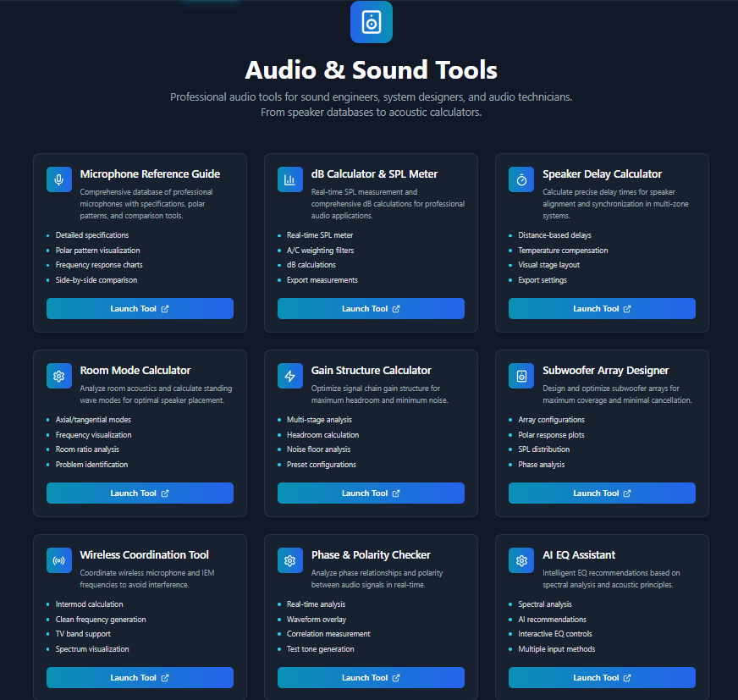Click the Microphone Reference Guide icon
The width and height of the screenshot is (738, 700).
click(58, 179)
